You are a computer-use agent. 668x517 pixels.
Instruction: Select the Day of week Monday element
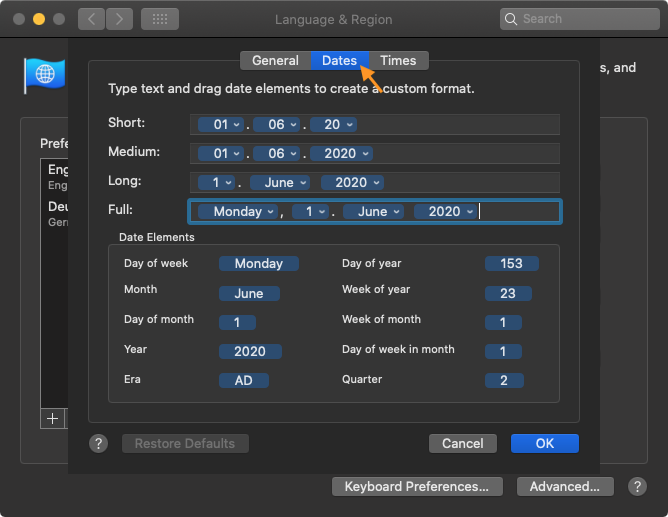[x=259, y=264]
